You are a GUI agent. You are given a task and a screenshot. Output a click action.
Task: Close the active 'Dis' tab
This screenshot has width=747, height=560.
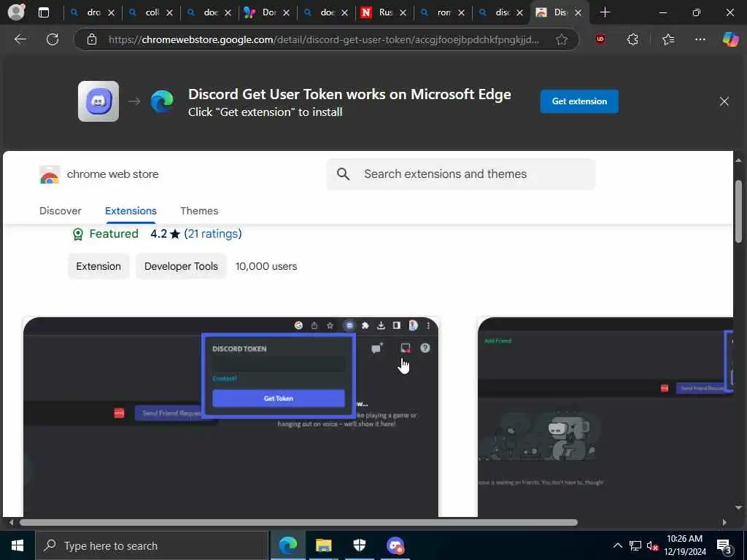point(578,13)
